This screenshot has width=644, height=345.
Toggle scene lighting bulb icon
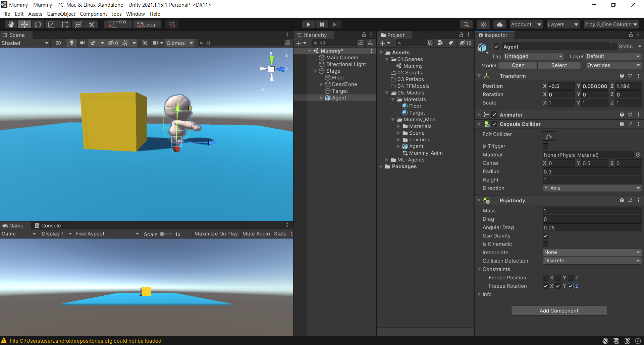[x=71, y=43]
